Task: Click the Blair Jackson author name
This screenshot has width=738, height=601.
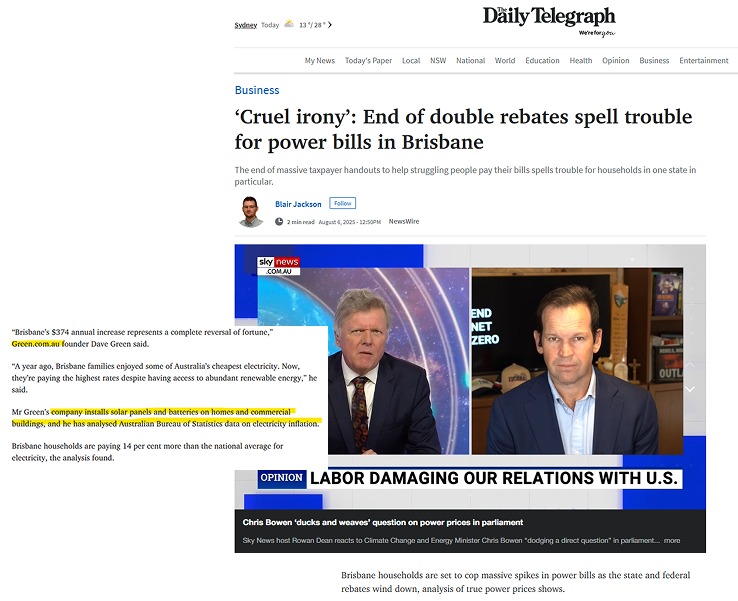Action: click(298, 204)
